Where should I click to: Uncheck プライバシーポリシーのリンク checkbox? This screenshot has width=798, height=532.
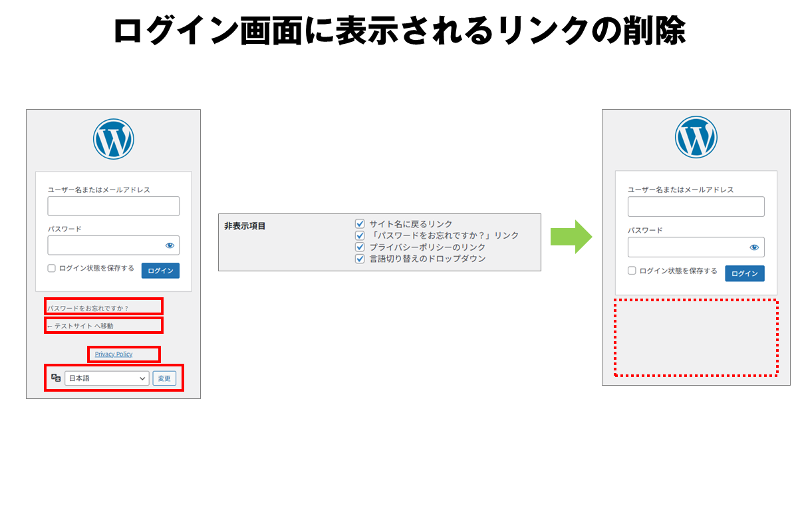(x=360, y=247)
